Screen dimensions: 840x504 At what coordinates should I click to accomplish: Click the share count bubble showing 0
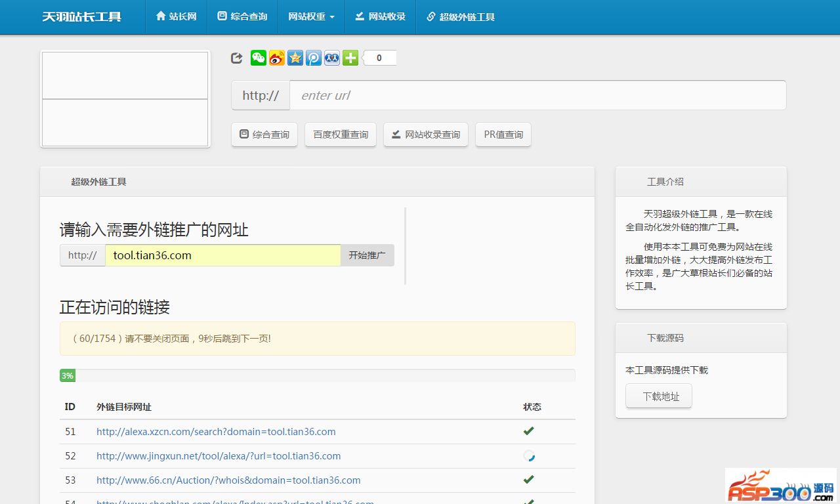pyautogui.click(x=379, y=58)
